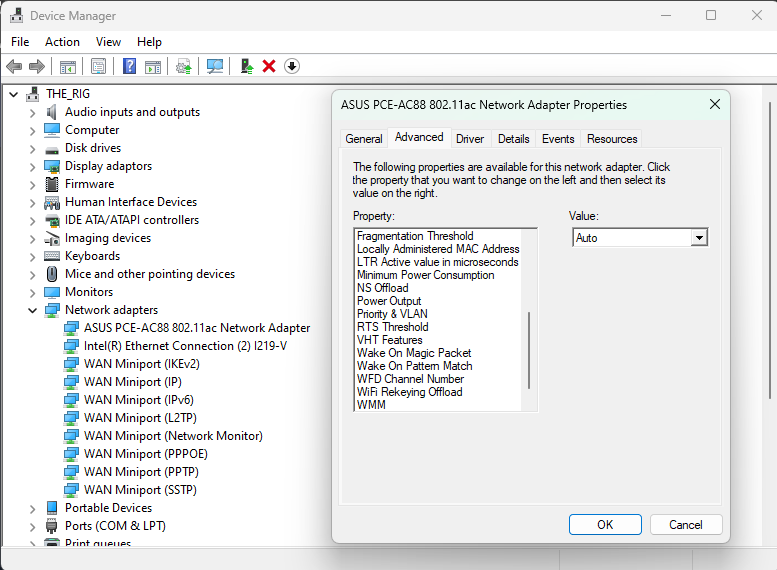
Task: Switch to the Details tab
Action: 513,139
